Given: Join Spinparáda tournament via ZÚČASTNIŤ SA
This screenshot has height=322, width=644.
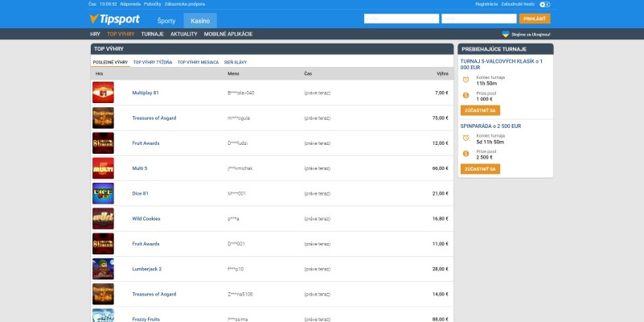Looking at the screenshot, I should [x=480, y=169].
